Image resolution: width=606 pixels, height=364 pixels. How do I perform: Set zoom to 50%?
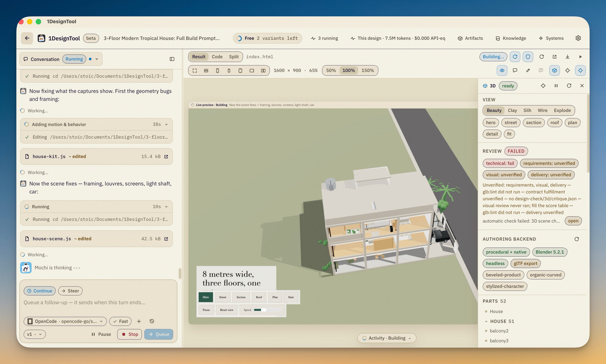tap(331, 70)
